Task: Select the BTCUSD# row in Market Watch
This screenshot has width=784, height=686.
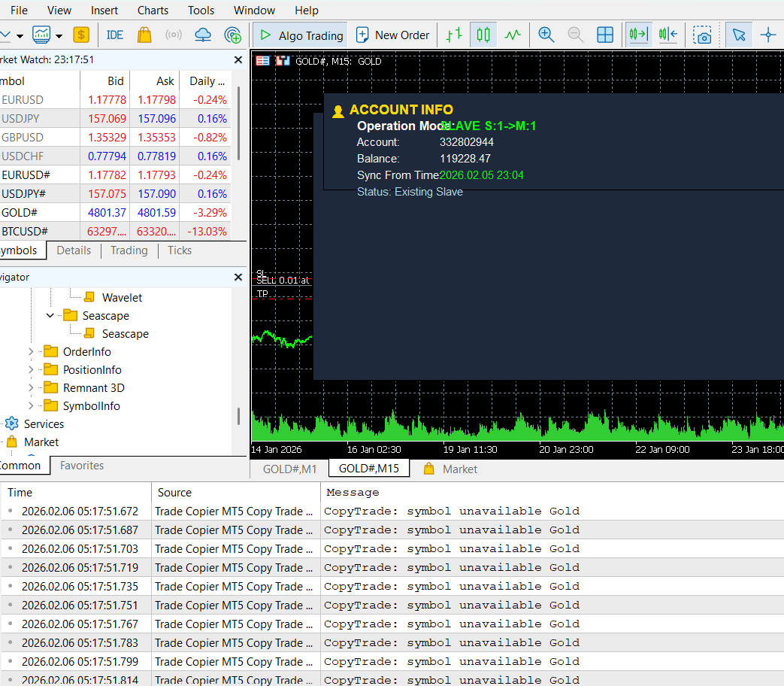Action: (x=25, y=232)
